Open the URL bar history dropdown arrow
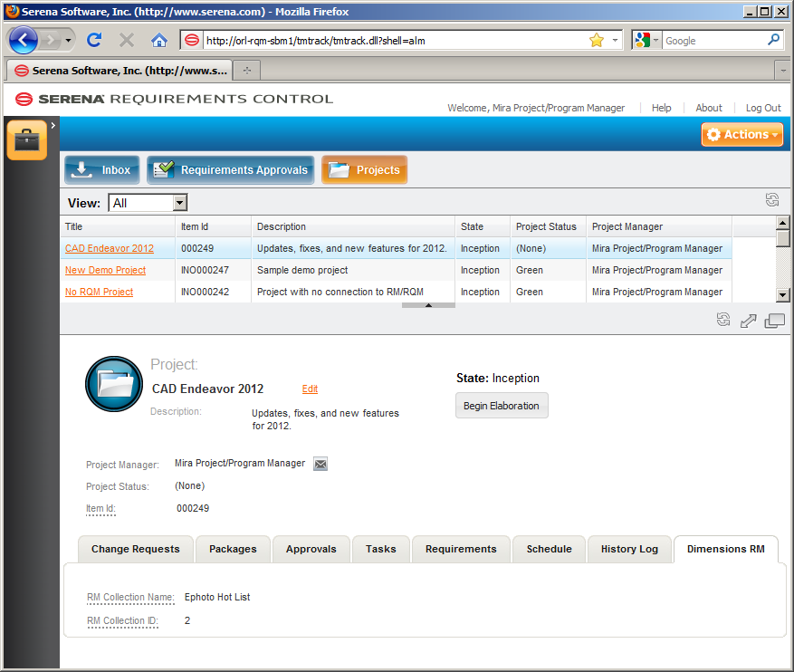The width and height of the screenshot is (794, 672). [615, 40]
